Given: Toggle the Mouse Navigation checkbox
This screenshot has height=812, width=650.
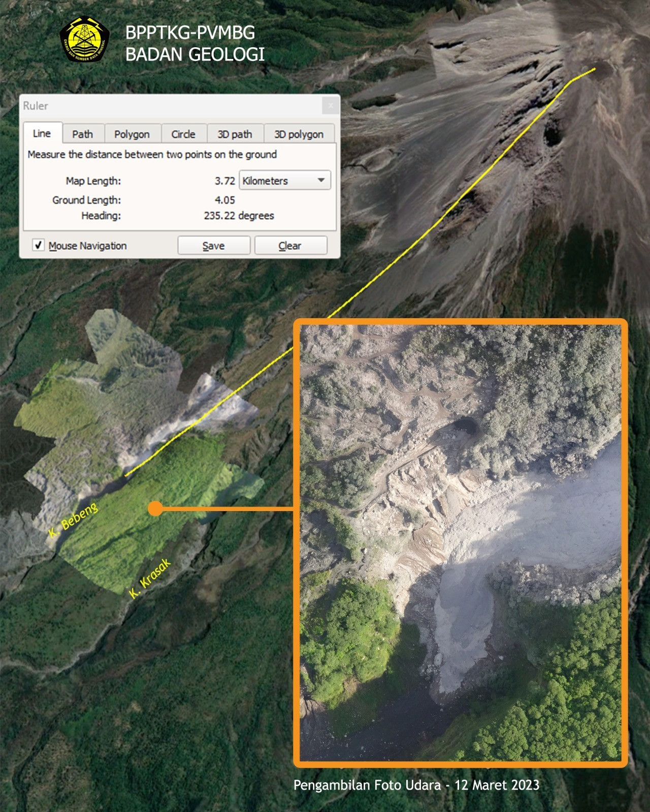Looking at the screenshot, I should pos(39,245).
